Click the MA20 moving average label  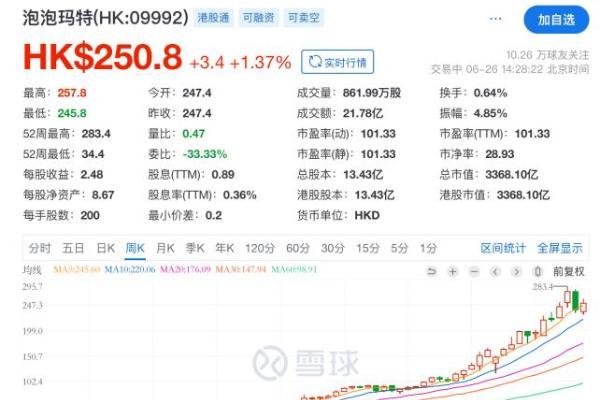tap(185, 269)
